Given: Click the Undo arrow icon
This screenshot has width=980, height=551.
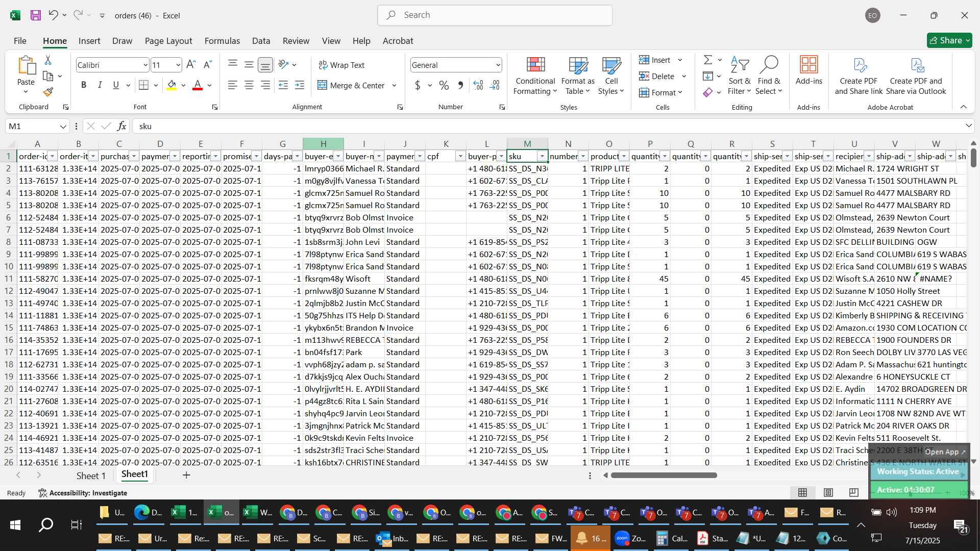Looking at the screenshot, I should [x=53, y=15].
